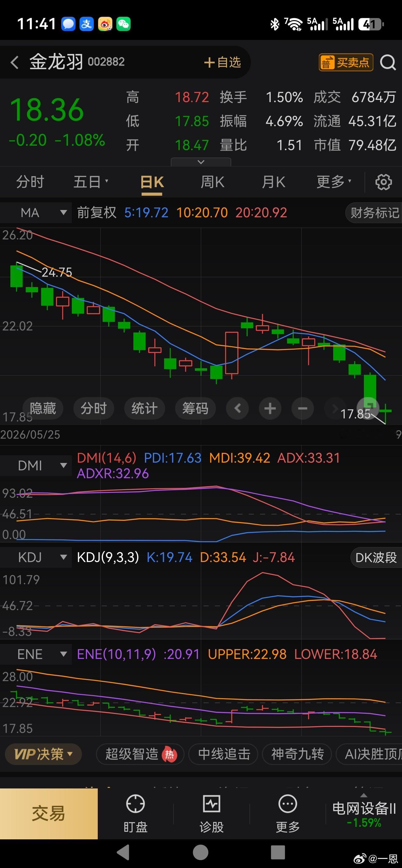
Task: Tap the 2026/05/25 date label
Action: (x=30, y=435)
